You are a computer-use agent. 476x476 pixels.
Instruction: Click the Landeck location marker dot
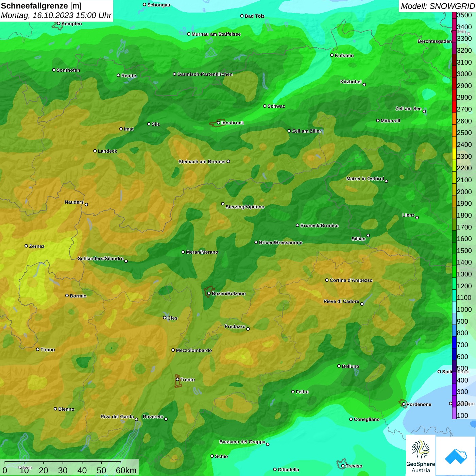click(x=95, y=151)
